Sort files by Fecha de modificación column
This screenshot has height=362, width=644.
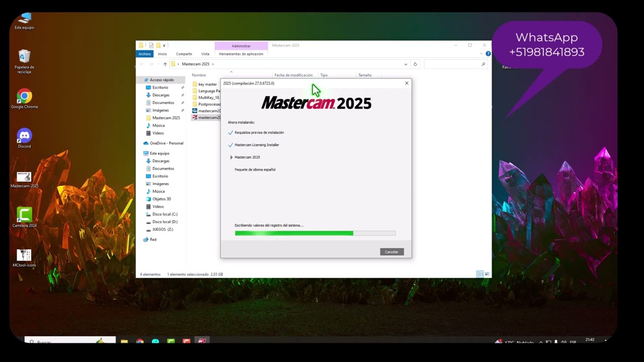[x=295, y=75]
